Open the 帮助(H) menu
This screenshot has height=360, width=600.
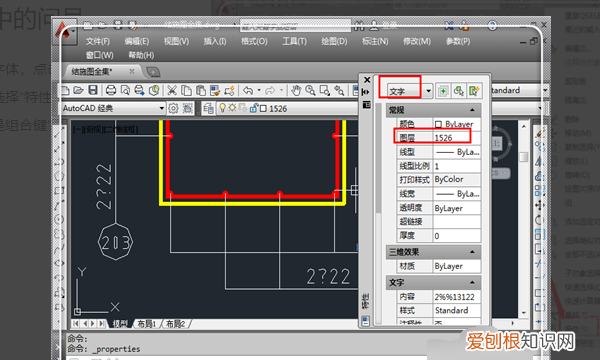click(141, 55)
